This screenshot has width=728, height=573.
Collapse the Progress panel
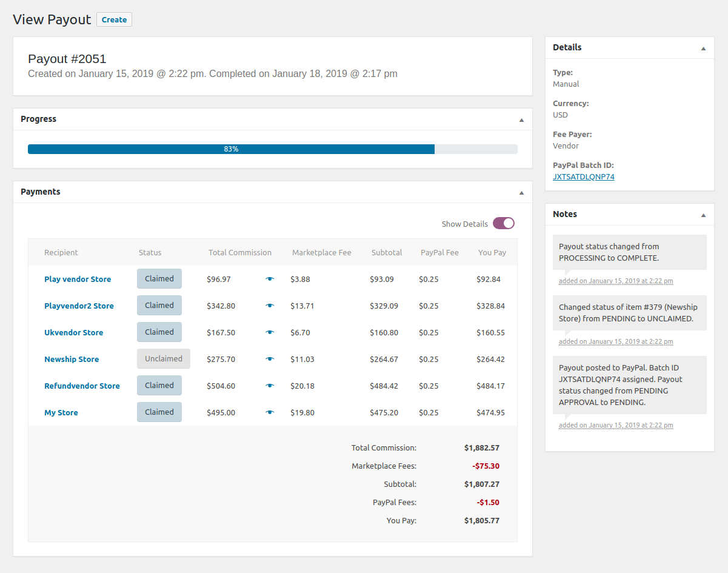[521, 119]
